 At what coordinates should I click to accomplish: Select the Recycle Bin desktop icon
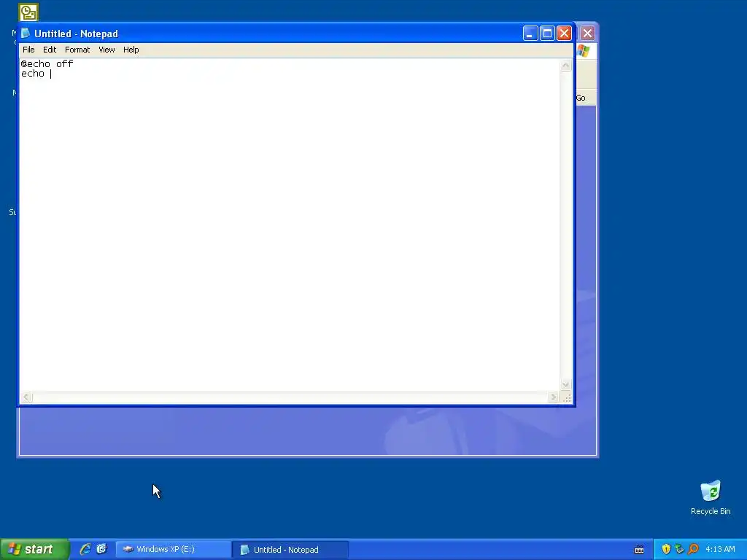(x=711, y=497)
